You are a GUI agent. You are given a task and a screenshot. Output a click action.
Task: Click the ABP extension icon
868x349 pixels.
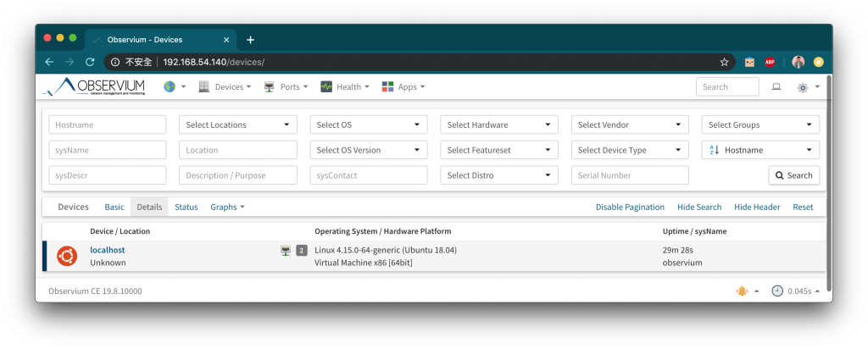[770, 62]
